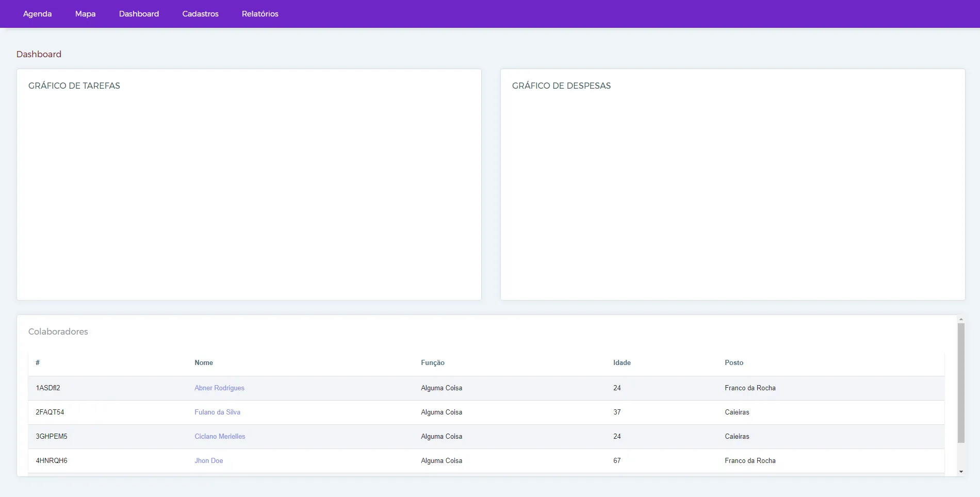Click the Posto column header

coord(733,363)
